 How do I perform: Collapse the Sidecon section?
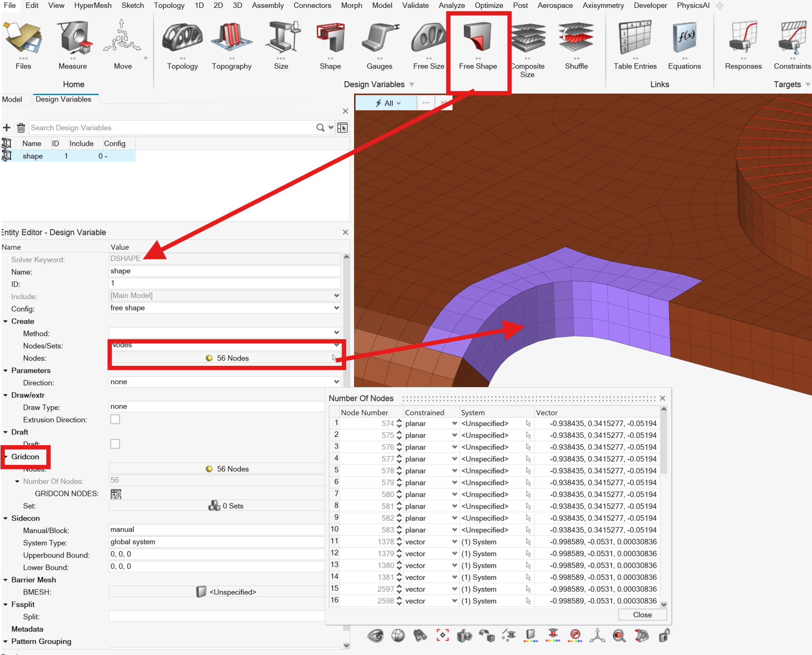point(6,519)
